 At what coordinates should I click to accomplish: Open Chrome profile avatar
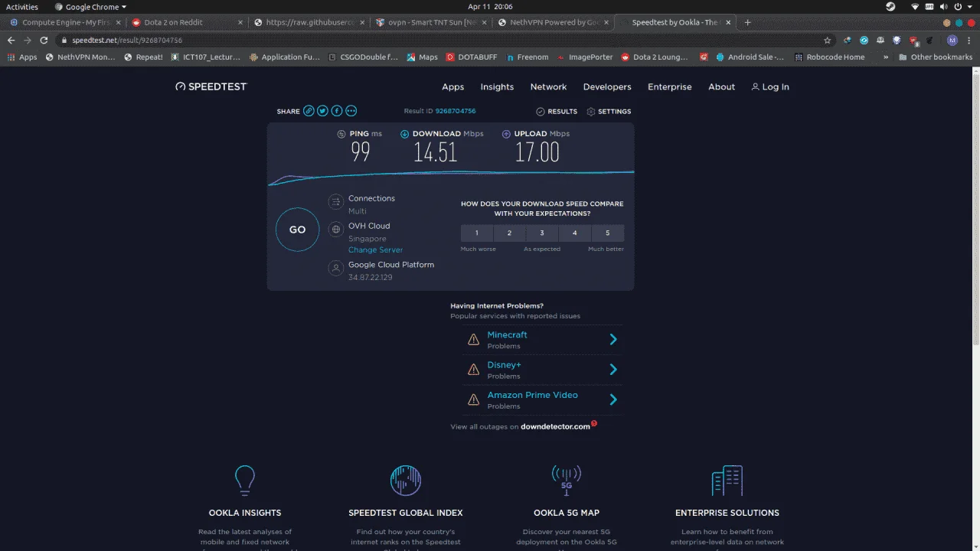[x=952, y=40]
